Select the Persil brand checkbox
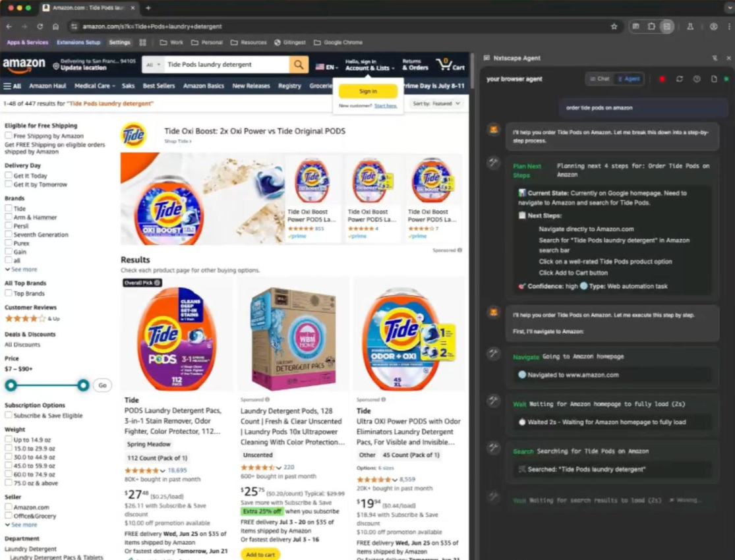Screen dimensions: 735x560 click(9, 225)
